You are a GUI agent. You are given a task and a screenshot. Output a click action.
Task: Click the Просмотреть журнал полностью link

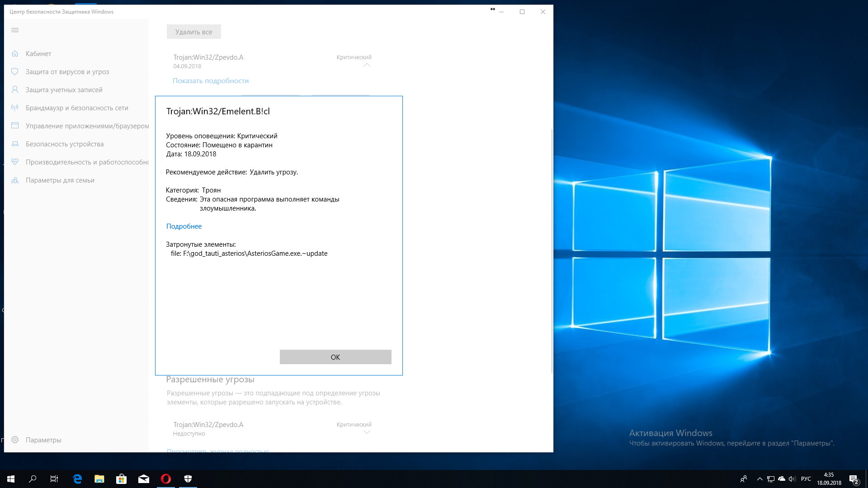[x=218, y=450]
